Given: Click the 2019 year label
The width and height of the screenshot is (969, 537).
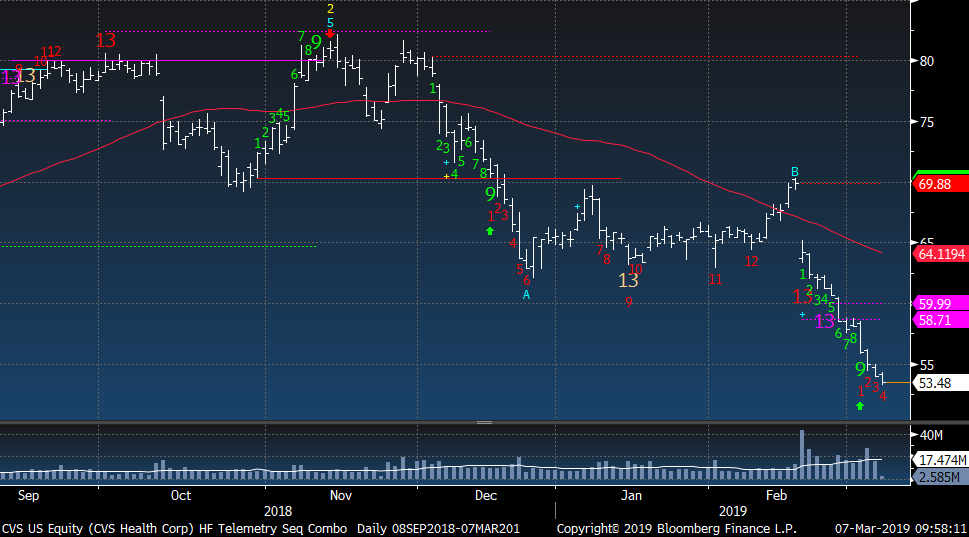Looking at the screenshot, I should [x=733, y=512].
